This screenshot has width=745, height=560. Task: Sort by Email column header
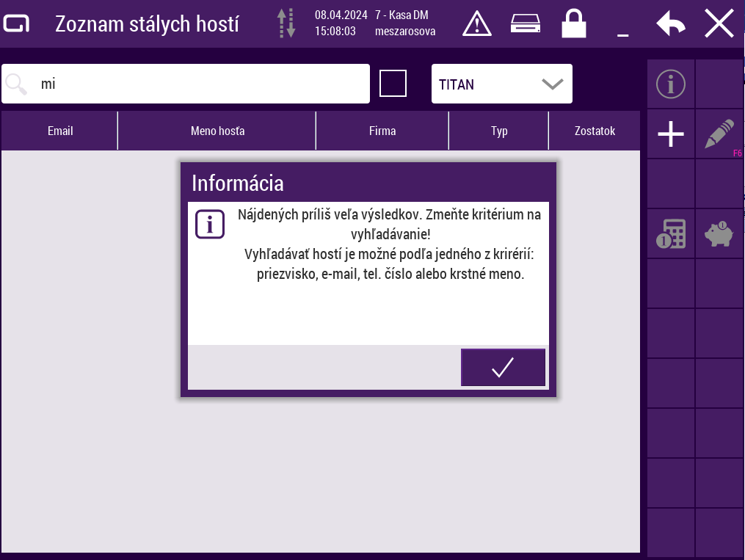(60, 131)
